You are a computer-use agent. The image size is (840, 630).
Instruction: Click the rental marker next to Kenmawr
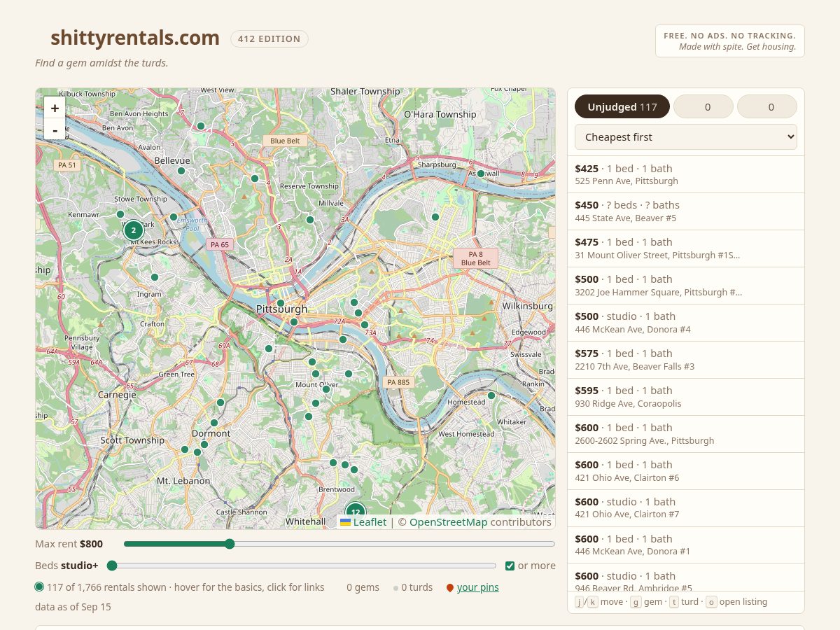tap(120, 214)
